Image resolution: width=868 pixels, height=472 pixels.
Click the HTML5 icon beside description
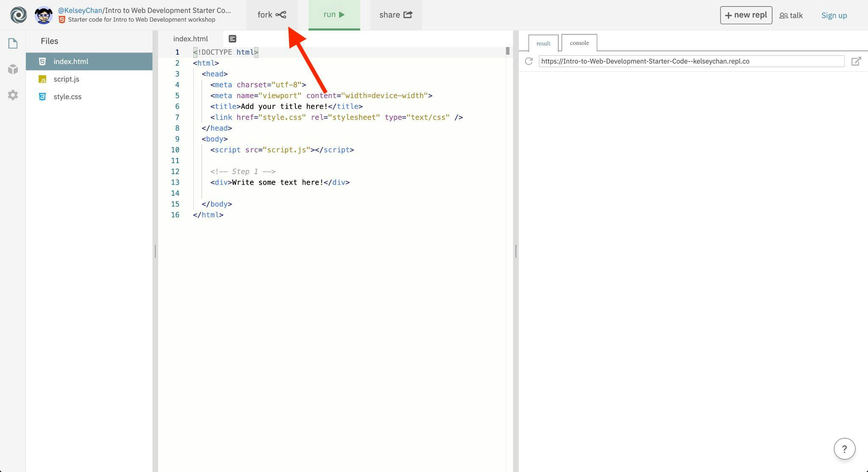pyautogui.click(x=62, y=20)
